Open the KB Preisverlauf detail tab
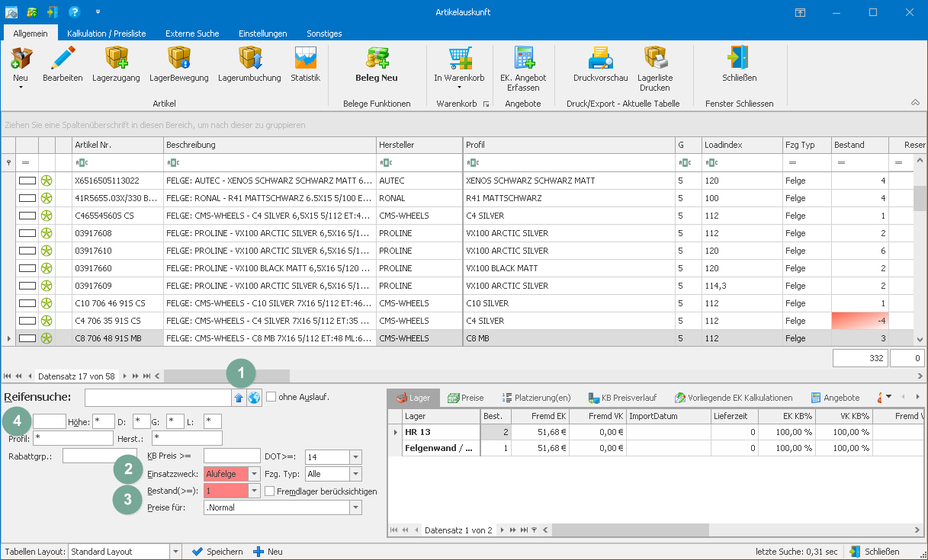 pyautogui.click(x=622, y=398)
